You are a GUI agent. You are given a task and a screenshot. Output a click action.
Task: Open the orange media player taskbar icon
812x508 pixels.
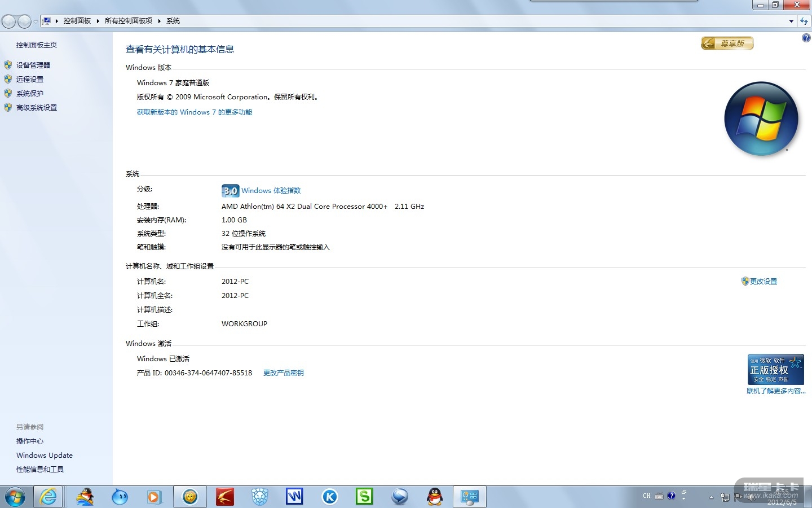pyautogui.click(x=153, y=497)
